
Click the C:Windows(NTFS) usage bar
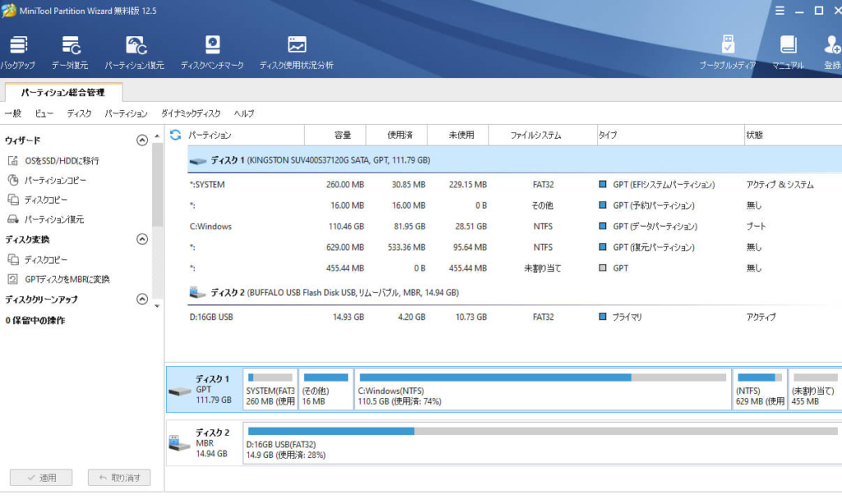point(543,377)
